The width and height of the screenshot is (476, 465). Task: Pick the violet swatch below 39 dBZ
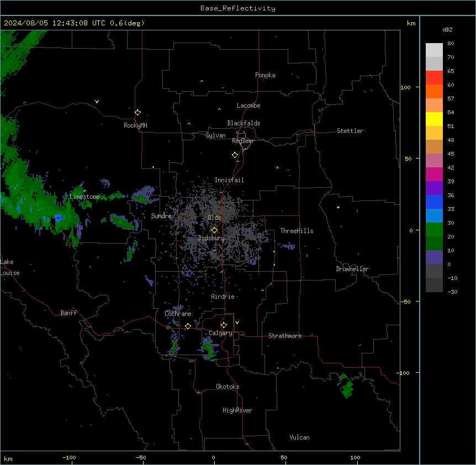click(434, 188)
